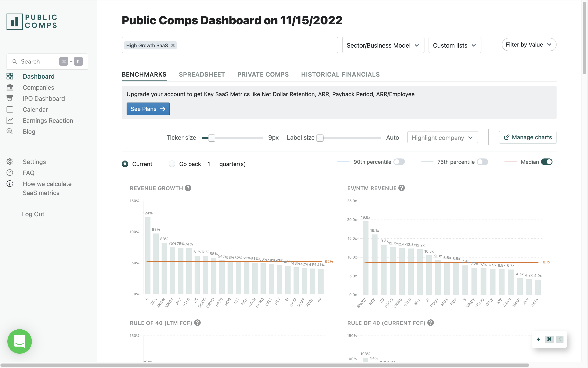Turn off the Median toggle
The width and height of the screenshot is (588, 368).
pyautogui.click(x=547, y=162)
